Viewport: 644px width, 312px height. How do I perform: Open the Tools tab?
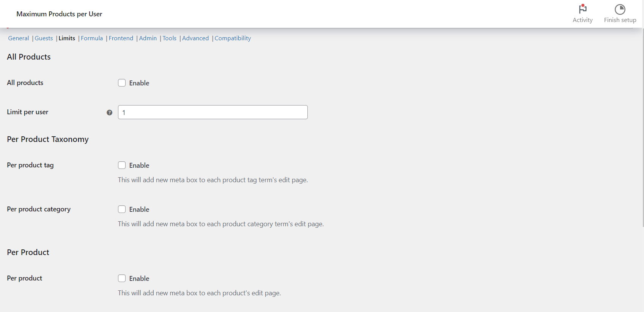pos(170,38)
